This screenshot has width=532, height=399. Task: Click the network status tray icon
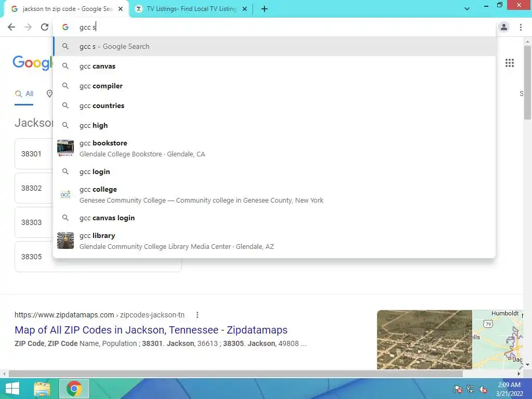(x=471, y=389)
